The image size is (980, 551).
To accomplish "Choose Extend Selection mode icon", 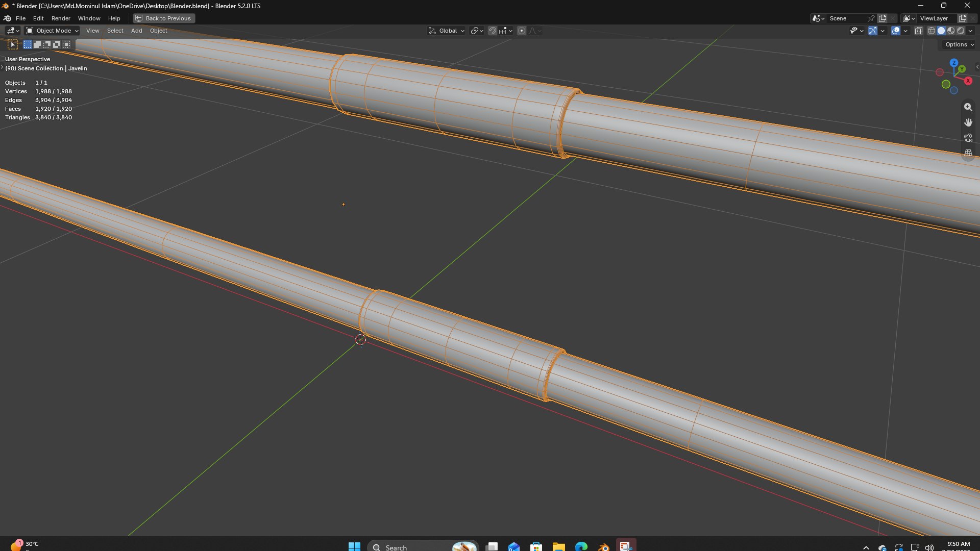I will pos(37,44).
